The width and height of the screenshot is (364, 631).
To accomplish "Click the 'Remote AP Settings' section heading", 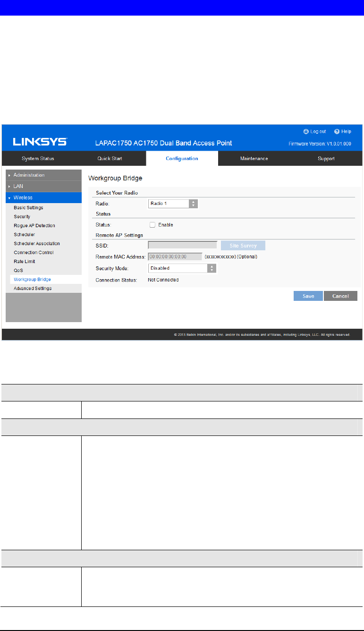I will tap(119, 235).
